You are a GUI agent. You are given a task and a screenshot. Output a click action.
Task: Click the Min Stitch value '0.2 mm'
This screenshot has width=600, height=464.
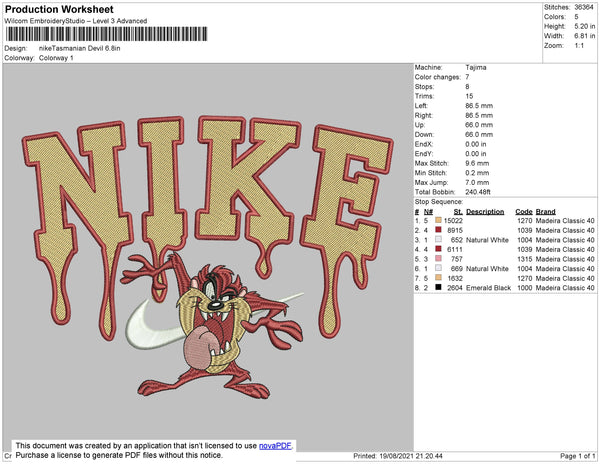pos(477,173)
